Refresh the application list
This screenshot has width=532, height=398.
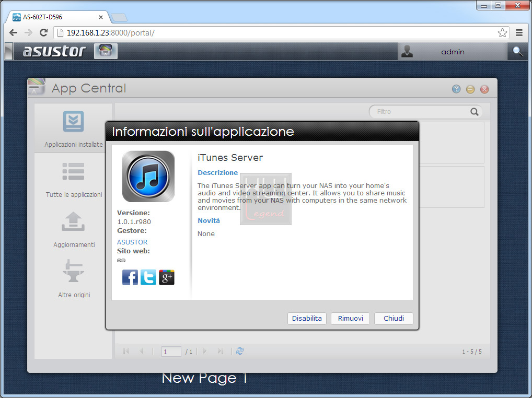coord(240,351)
